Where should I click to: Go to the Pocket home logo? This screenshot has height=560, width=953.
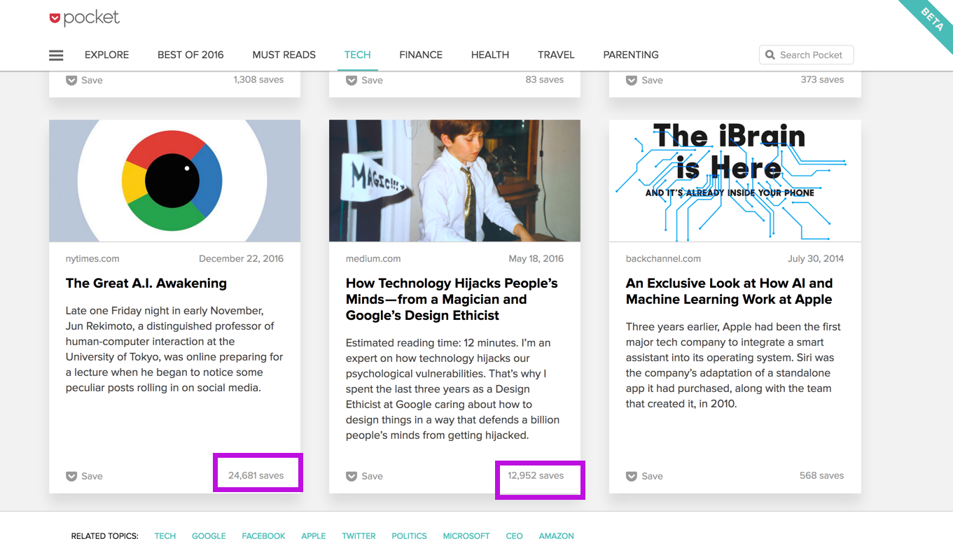tap(85, 18)
